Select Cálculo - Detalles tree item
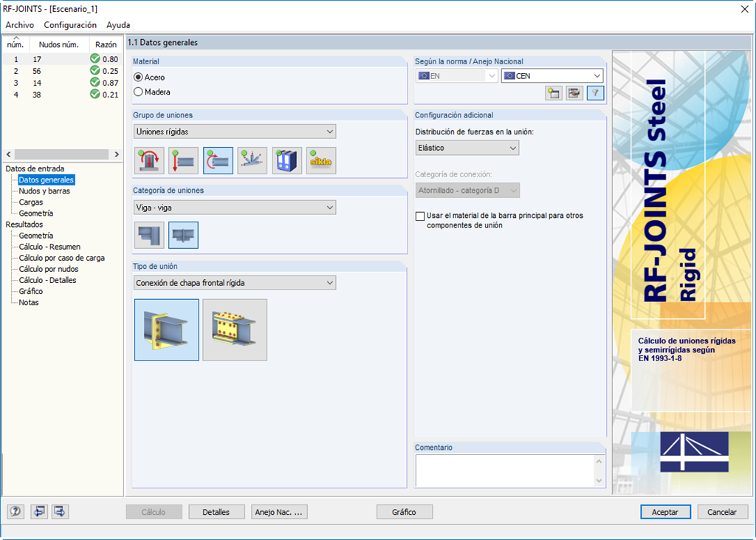The image size is (756, 540). tap(48, 280)
